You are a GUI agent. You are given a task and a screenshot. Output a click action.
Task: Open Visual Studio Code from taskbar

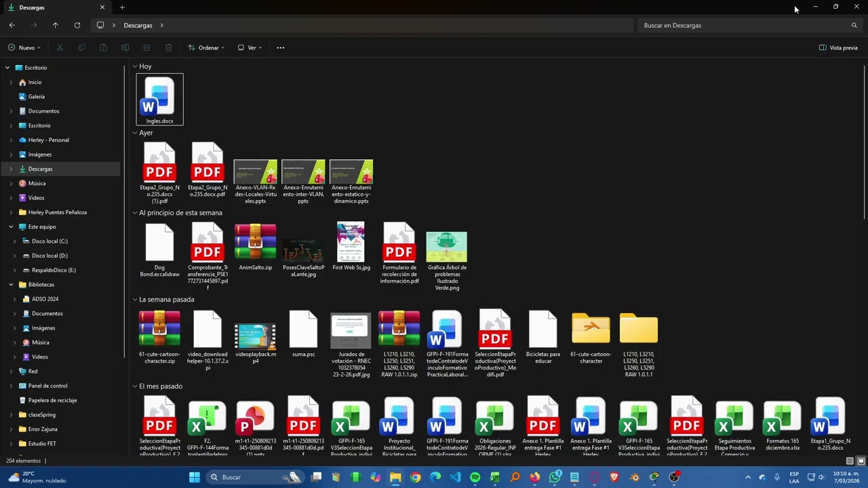click(x=455, y=477)
